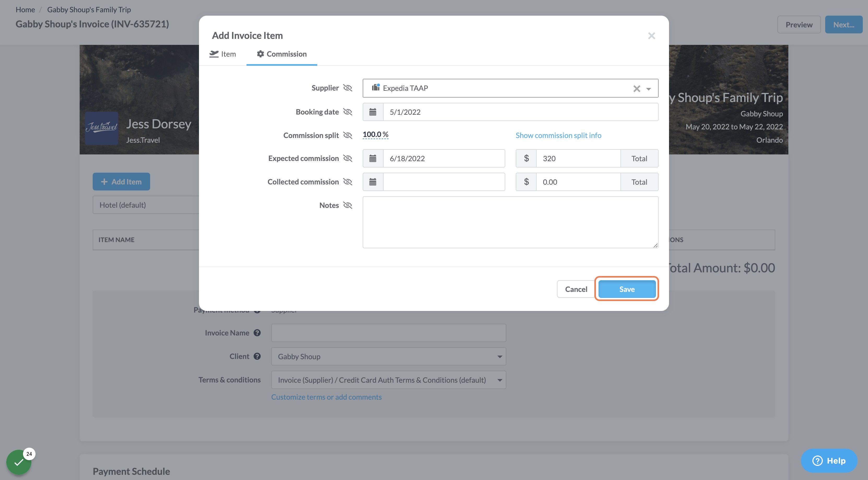The height and width of the screenshot is (480, 868).
Task: Switch to the Item tab
Action: (223, 54)
